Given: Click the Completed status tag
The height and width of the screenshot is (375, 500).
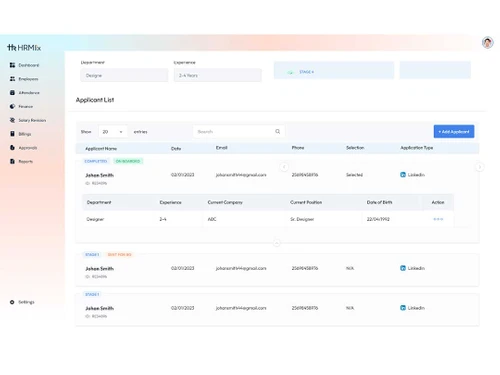Looking at the screenshot, I should click(x=96, y=161).
